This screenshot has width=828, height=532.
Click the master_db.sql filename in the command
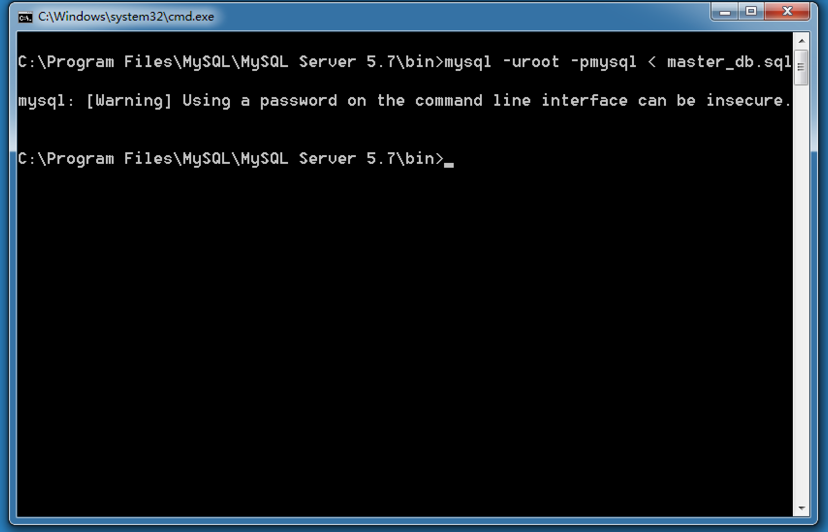coord(729,62)
